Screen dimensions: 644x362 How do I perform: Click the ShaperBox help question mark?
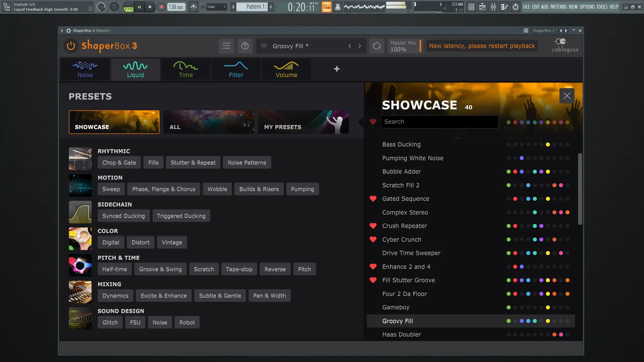(x=245, y=46)
